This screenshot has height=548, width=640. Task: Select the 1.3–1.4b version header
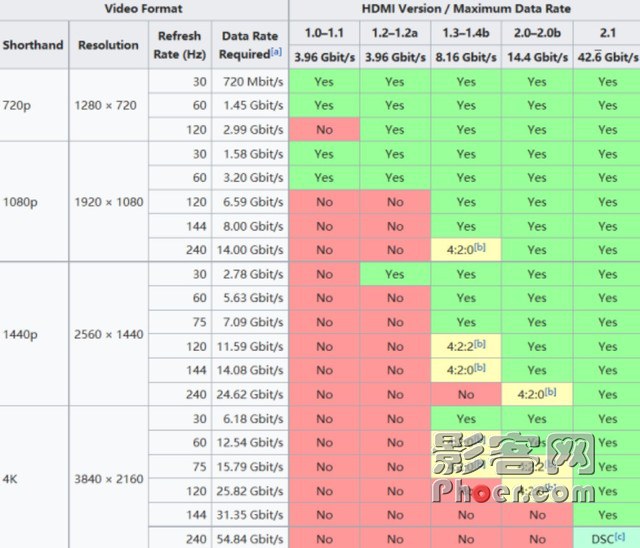[466, 33]
